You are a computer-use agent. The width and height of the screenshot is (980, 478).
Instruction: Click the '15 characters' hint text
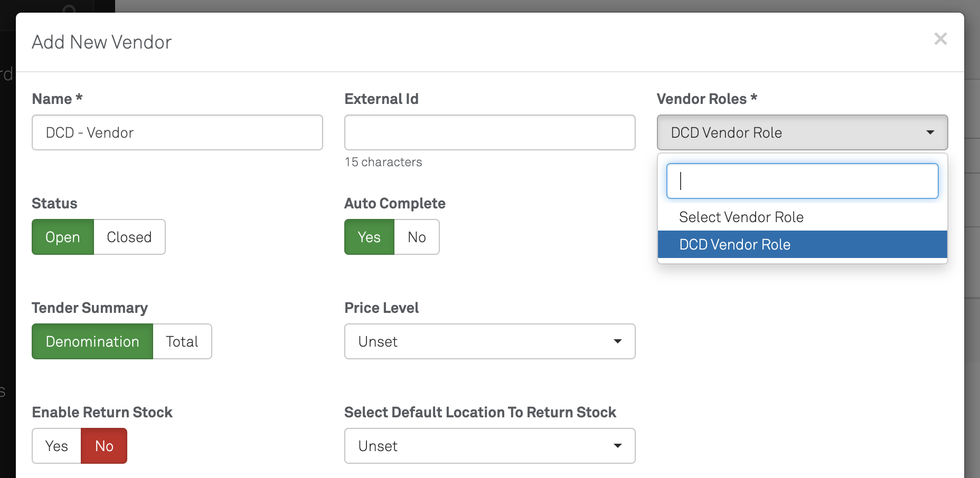pyautogui.click(x=383, y=162)
